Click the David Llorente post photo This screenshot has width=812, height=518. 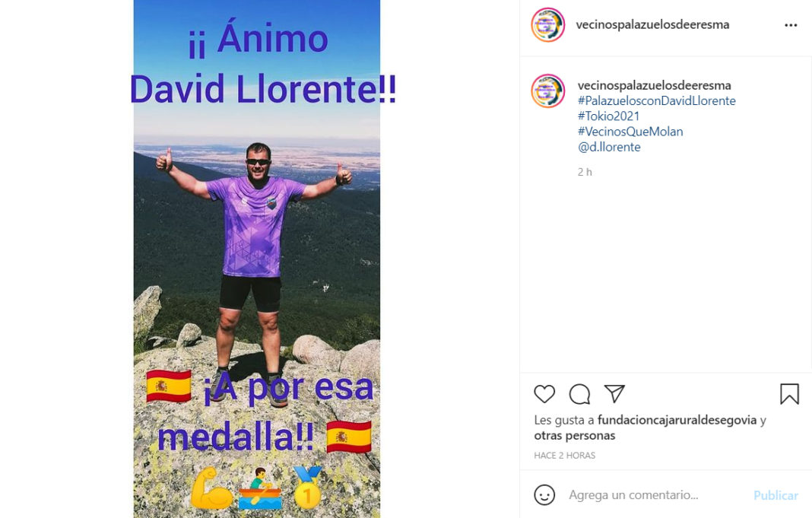click(257, 259)
